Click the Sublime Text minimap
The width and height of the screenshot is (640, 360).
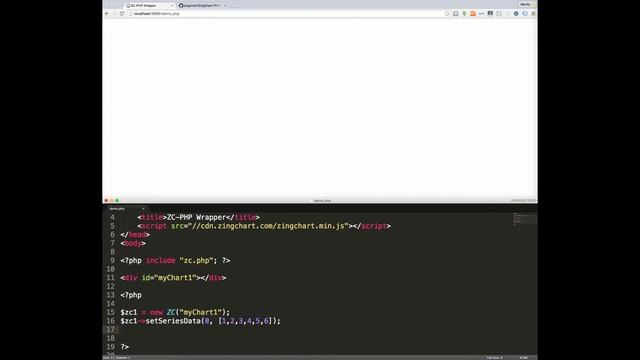[524, 219]
